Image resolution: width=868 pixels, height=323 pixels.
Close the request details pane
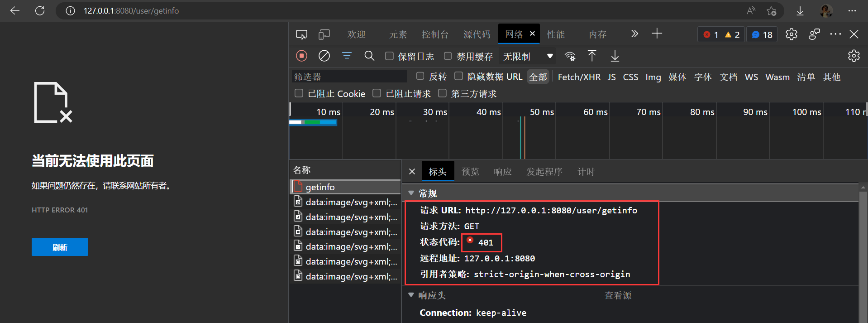412,172
